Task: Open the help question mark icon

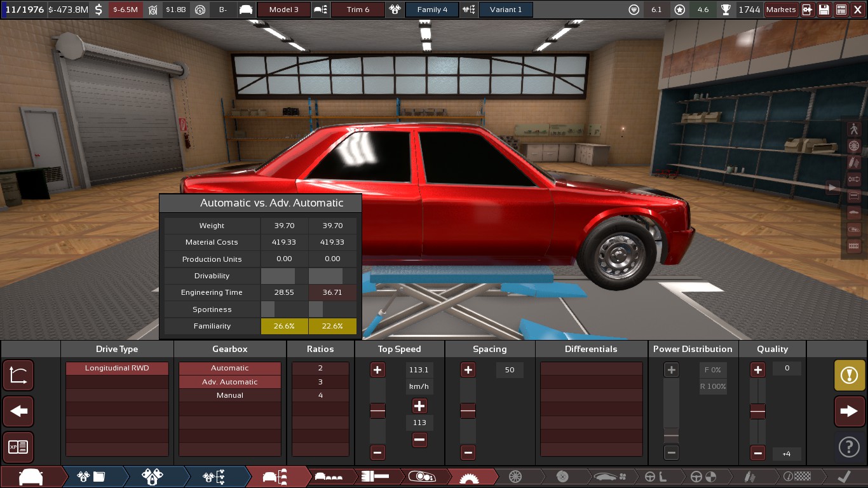Action: click(849, 447)
